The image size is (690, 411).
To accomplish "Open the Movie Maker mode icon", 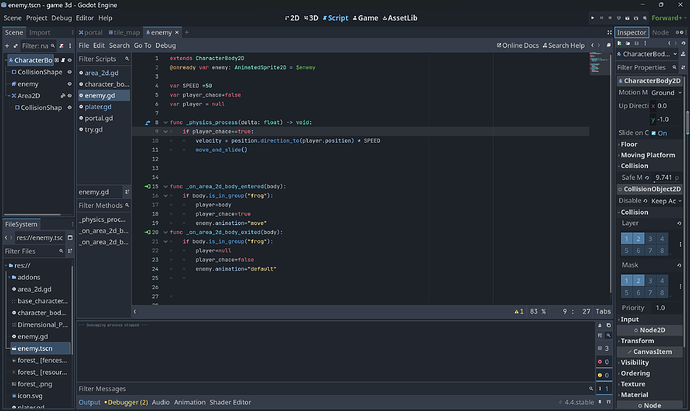I will click(x=645, y=18).
